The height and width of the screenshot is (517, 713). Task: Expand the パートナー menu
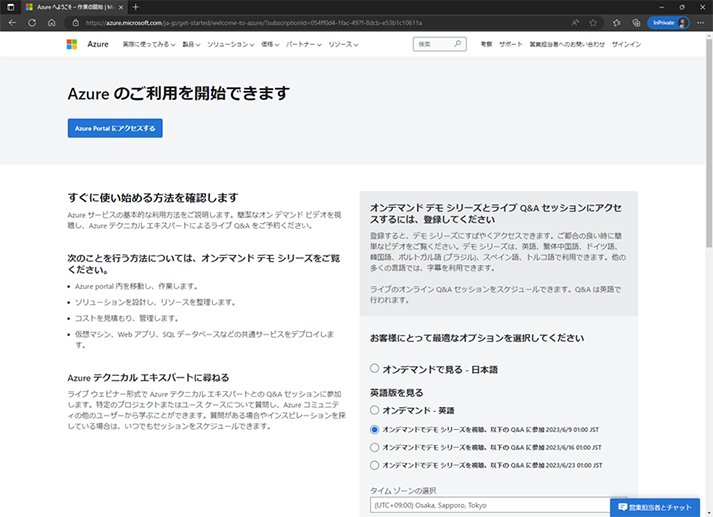(x=304, y=45)
